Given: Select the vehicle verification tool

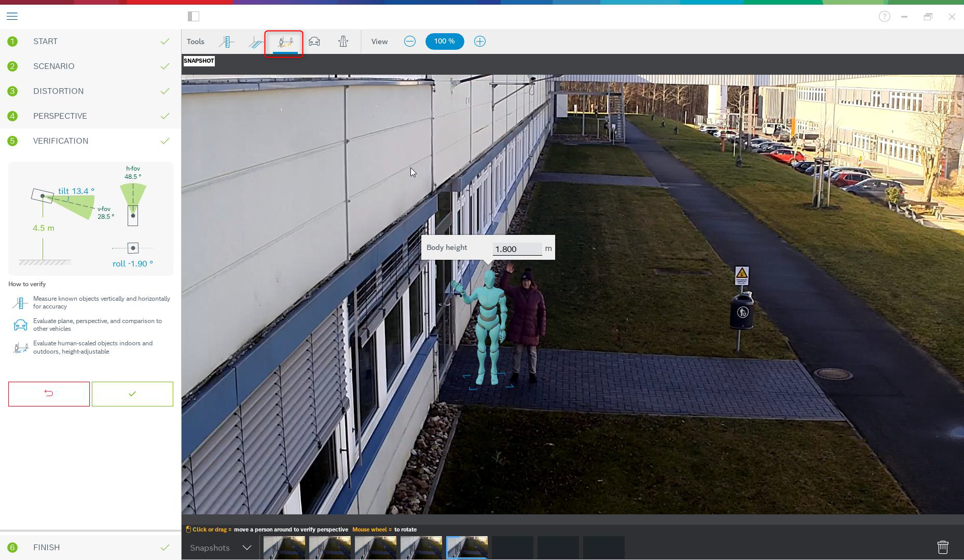Looking at the screenshot, I should (x=314, y=41).
